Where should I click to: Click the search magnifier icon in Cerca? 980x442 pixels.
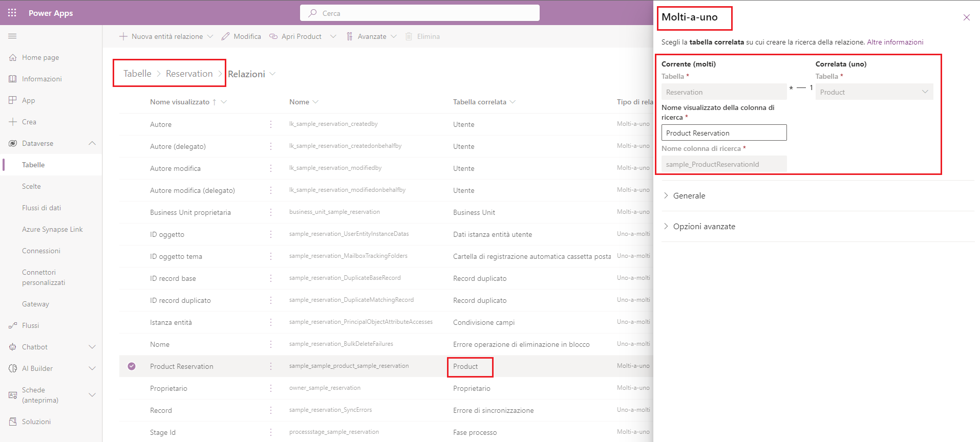312,13
